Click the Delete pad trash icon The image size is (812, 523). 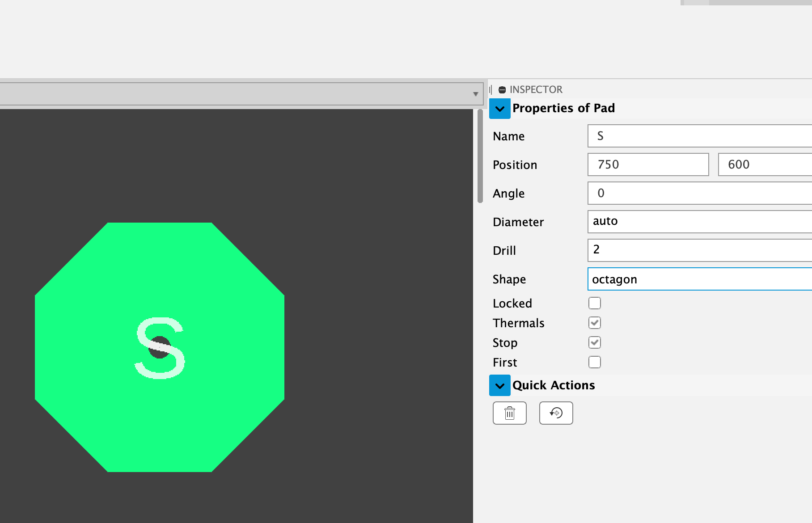[510, 413]
